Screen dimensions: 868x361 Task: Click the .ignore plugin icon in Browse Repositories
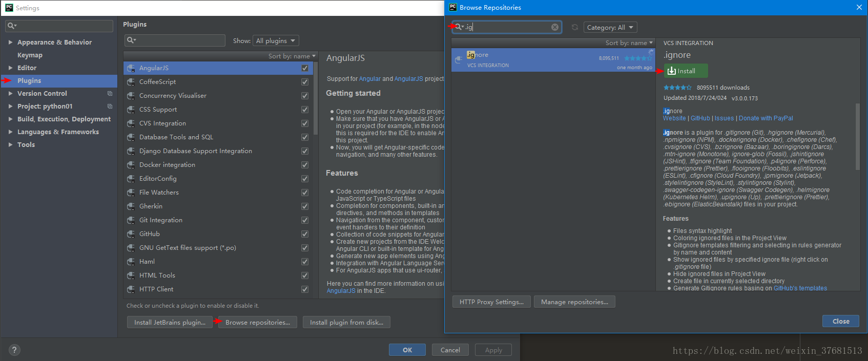click(459, 60)
